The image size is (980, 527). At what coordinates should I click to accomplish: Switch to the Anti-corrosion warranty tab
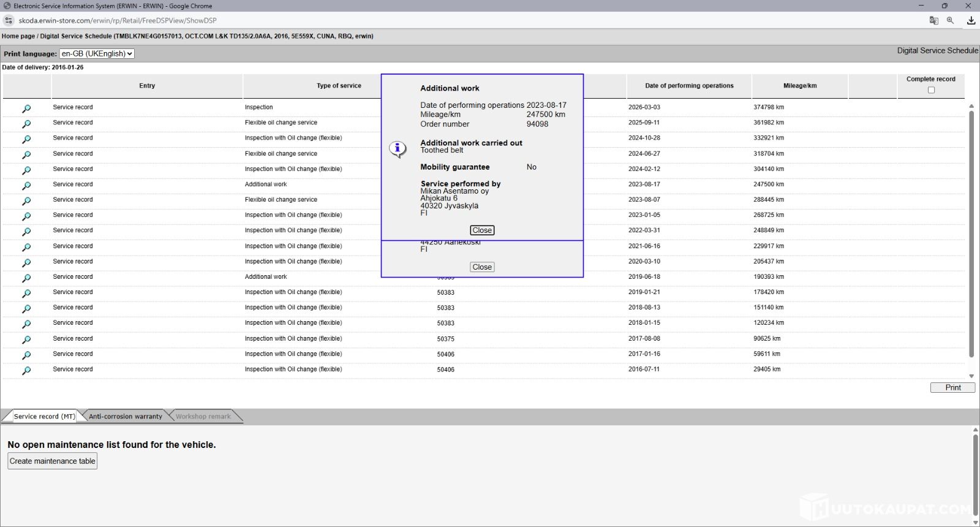coord(125,417)
